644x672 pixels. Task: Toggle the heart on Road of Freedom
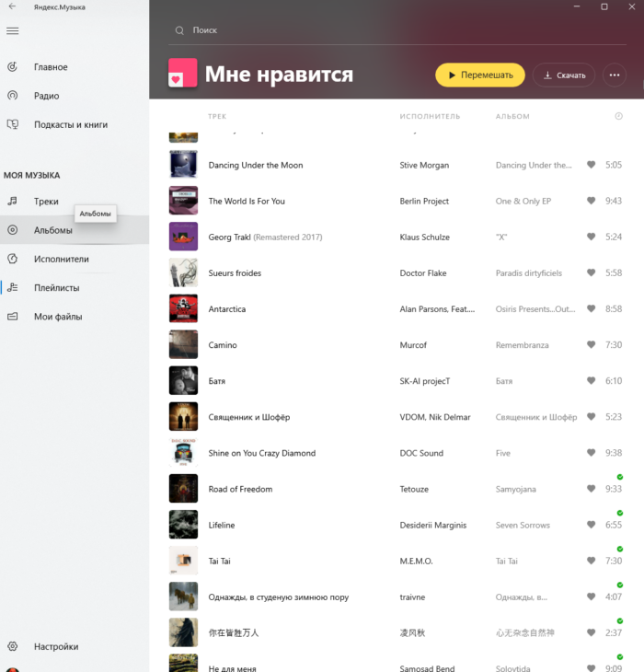point(591,489)
